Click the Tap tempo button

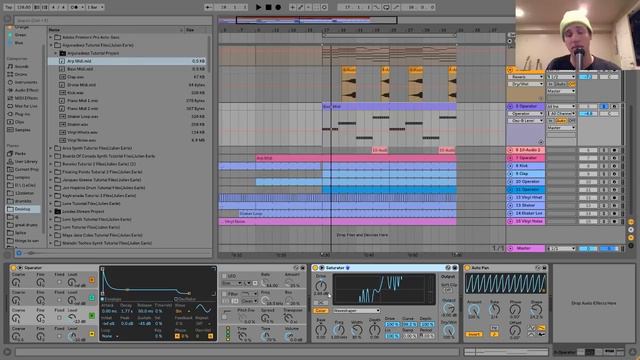8,7
